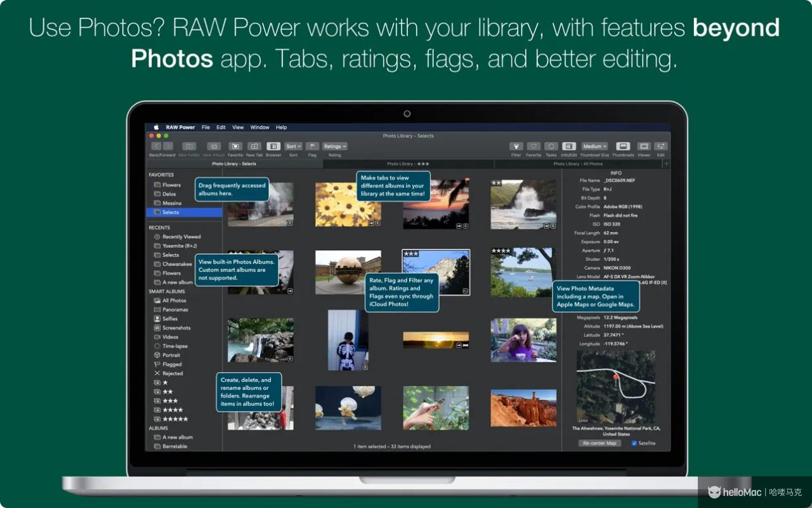Click the Favorite icon beside New Album
Screen dimensions: 812x508
[x=235, y=146]
